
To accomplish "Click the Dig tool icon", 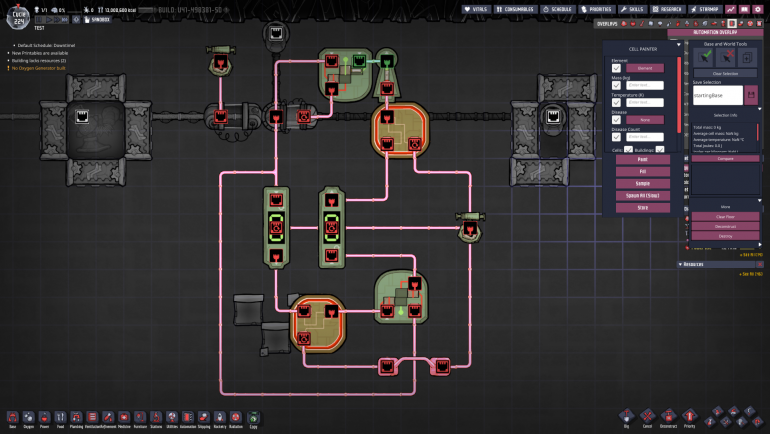I will (x=627, y=415).
